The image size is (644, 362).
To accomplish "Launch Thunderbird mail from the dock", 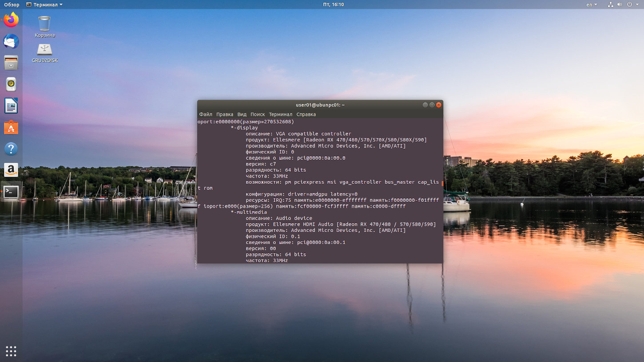I will 11,41.
